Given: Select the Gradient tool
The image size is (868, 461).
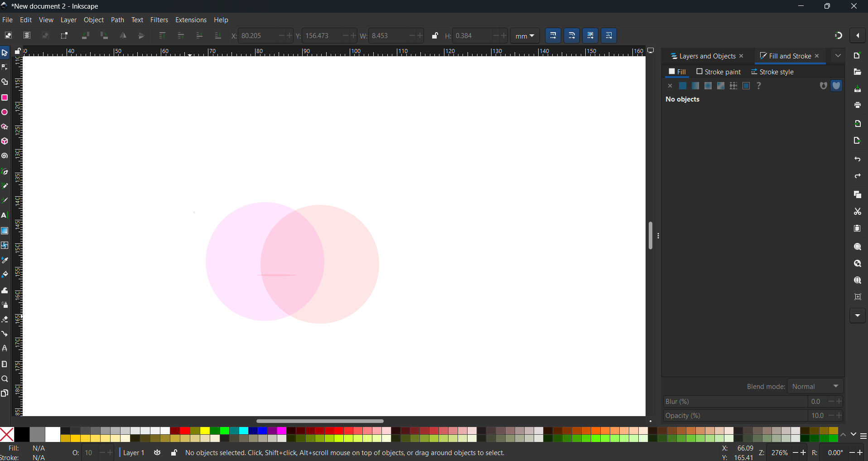Looking at the screenshot, I should 5,231.
